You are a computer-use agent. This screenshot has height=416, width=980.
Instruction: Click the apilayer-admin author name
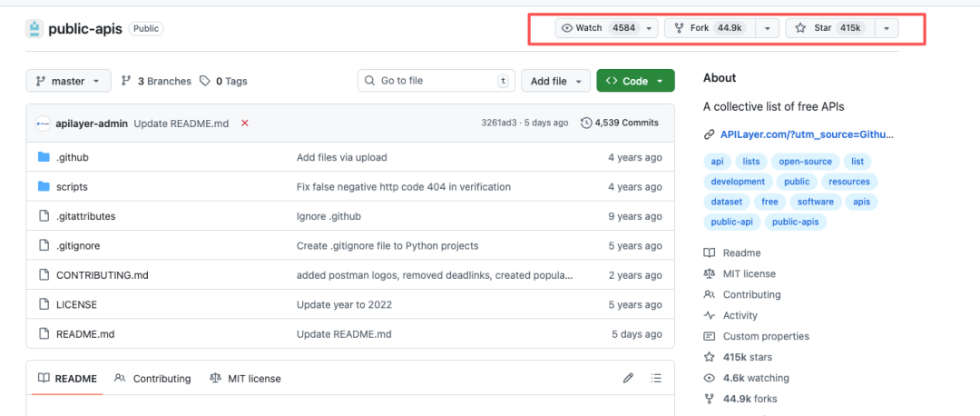pyautogui.click(x=92, y=124)
